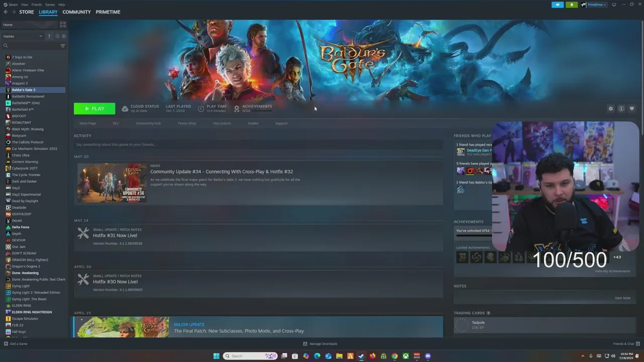Open the Points Shop link

[x=187, y=123]
